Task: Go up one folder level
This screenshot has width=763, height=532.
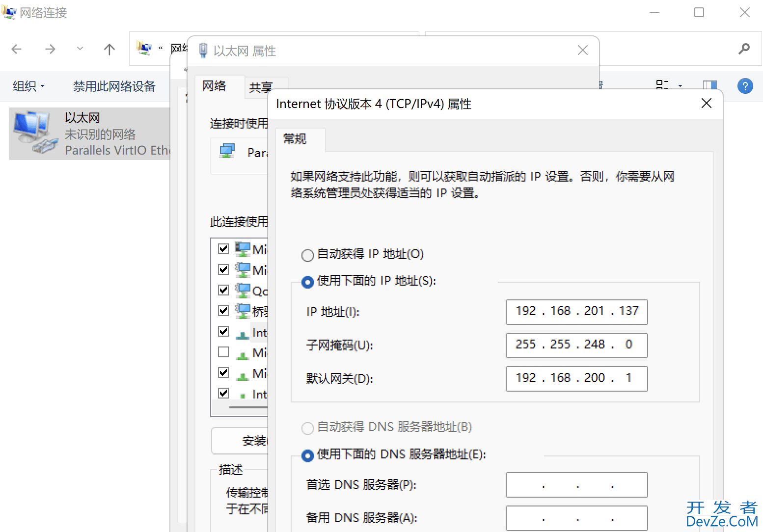Action: [x=109, y=49]
